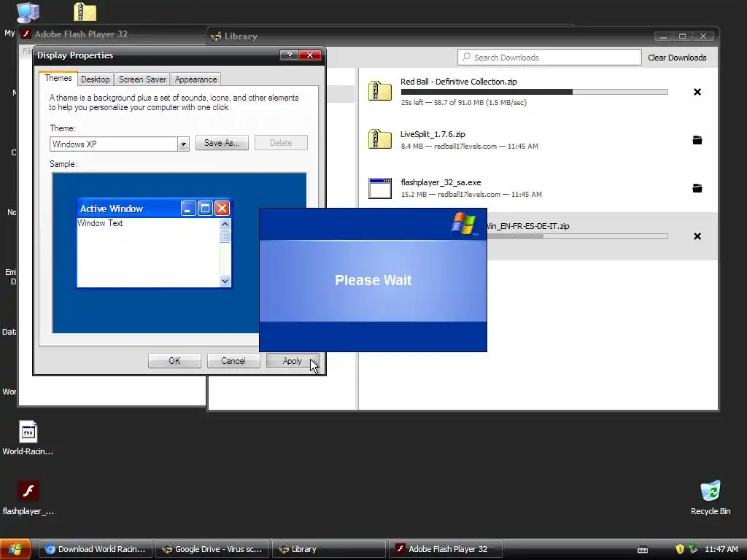Cancel the Red Ball zip download
The width and height of the screenshot is (747, 560).
point(697,92)
